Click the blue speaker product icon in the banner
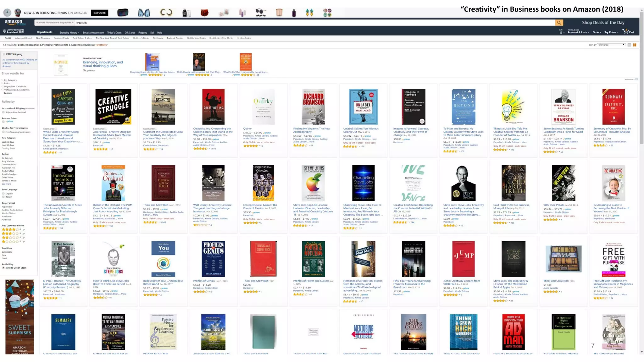Screen dimensions: 644x362 tap(123, 13)
